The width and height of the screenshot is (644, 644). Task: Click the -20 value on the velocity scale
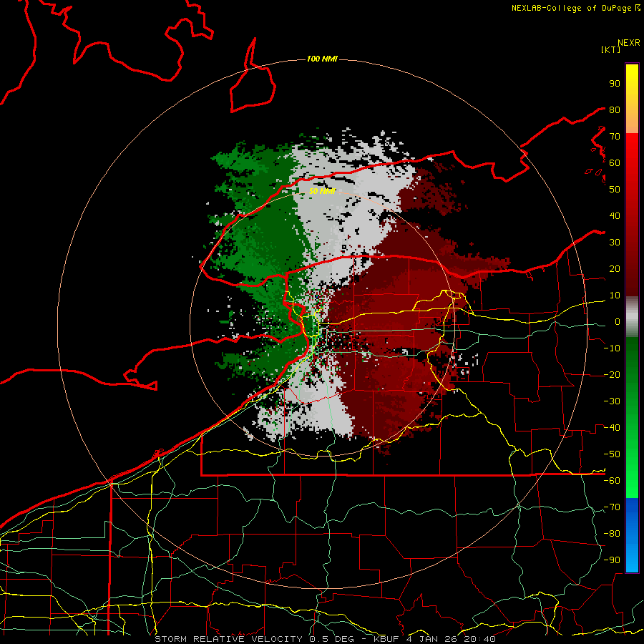pos(612,374)
